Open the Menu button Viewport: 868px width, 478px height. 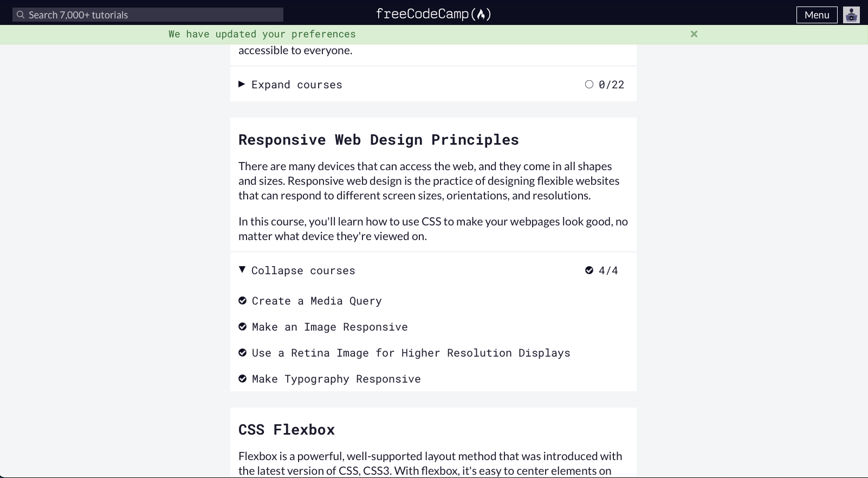[x=817, y=15]
